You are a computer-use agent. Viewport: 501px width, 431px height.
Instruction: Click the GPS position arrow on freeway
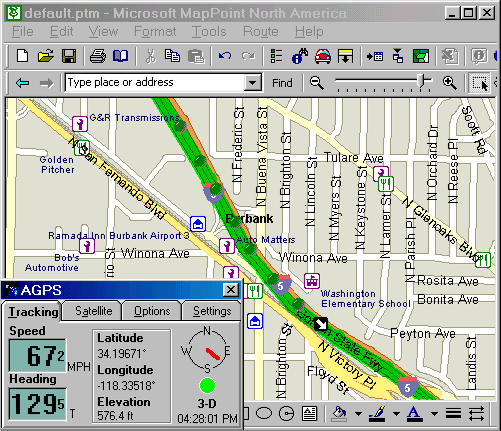click(x=321, y=323)
